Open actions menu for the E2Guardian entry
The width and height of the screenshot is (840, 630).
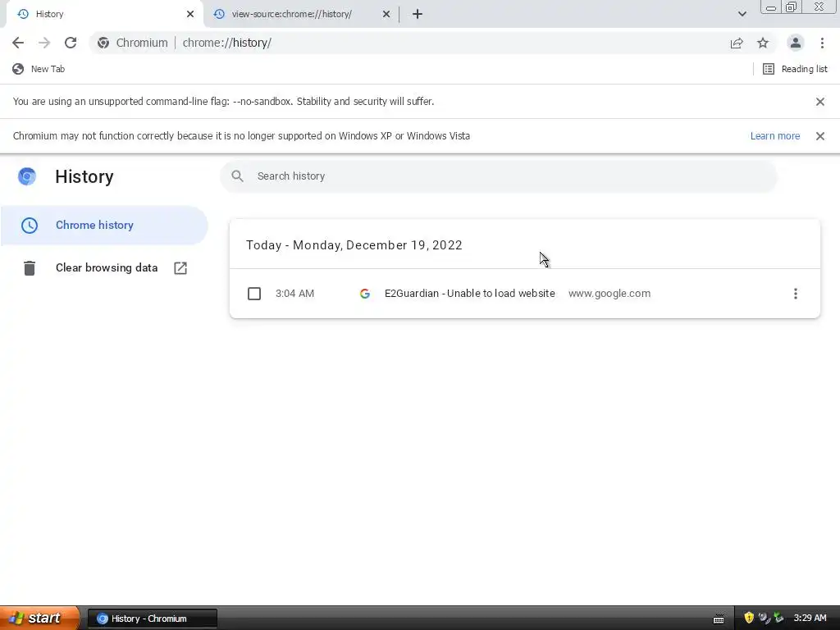pos(796,294)
